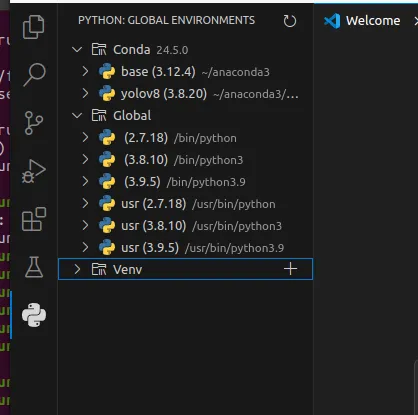Open the Explorer view in activity bar
Image resolution: width=418 pixels, height=415 pixels.
[34, 27]
